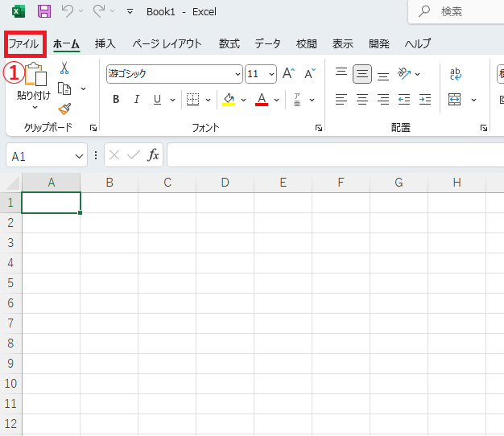This screenshot has width=504, height=436.
Task: Click the Cut scissors icon
Action: (x=64, y=68)
